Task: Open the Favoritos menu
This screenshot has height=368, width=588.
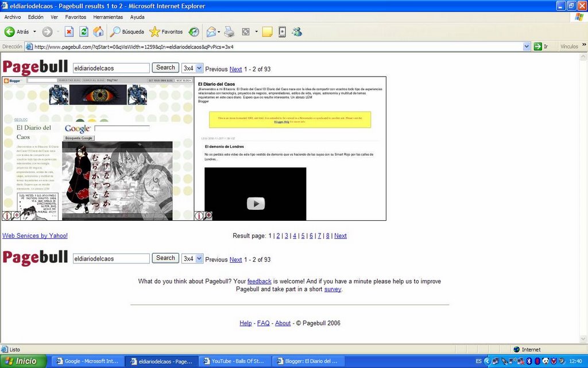Action: pyautogui.click(x=76, y=17)
